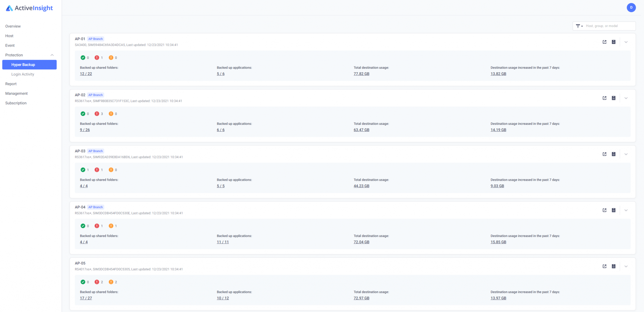
Task: Open AP-03 external link icon
Action: pyautogui.click(x=604, y=154)
